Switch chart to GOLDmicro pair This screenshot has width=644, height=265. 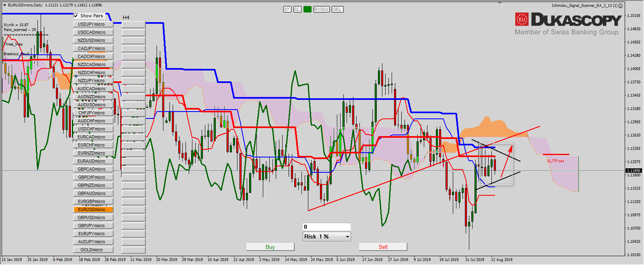coord(93,250)
